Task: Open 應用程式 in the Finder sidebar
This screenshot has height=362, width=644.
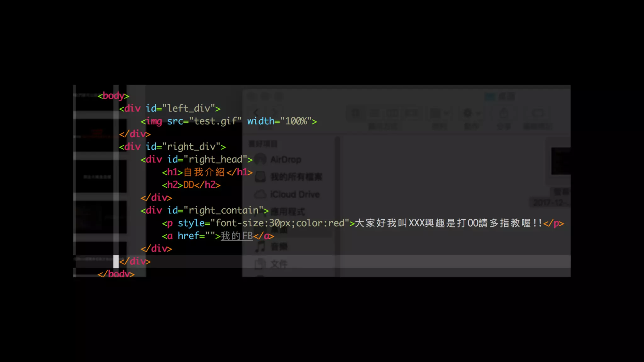Action: [287, 211]
